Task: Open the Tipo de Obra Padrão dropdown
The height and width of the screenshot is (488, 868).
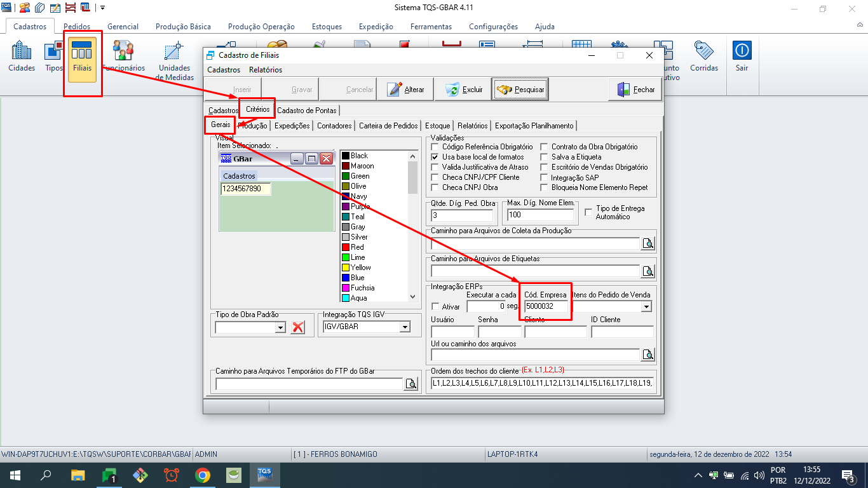Action: pyautogui.click(x=280, y=327)
